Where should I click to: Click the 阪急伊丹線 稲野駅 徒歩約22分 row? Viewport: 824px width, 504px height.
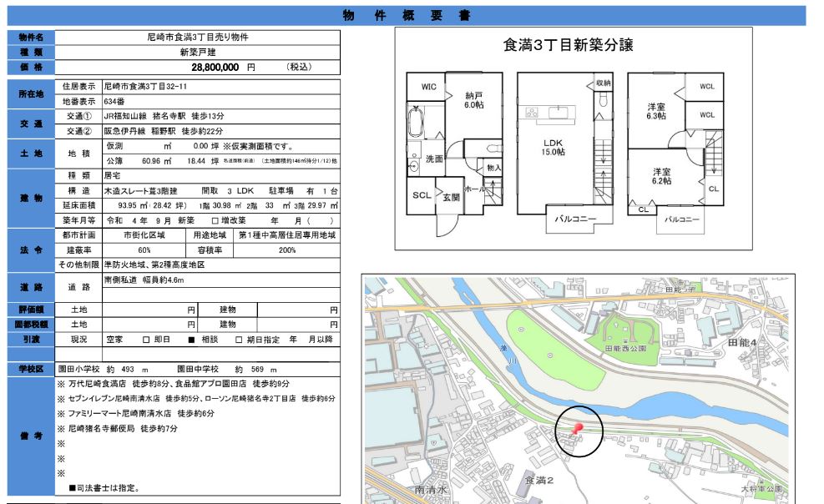tap(164, 131)
